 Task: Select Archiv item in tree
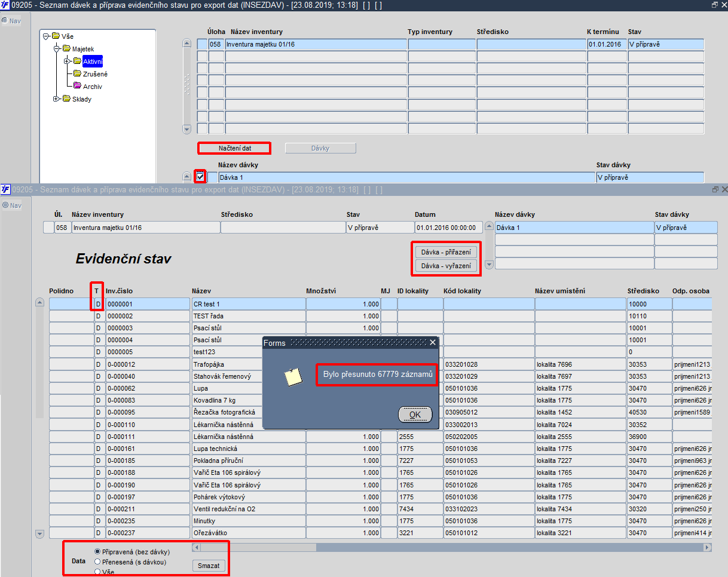92,87
